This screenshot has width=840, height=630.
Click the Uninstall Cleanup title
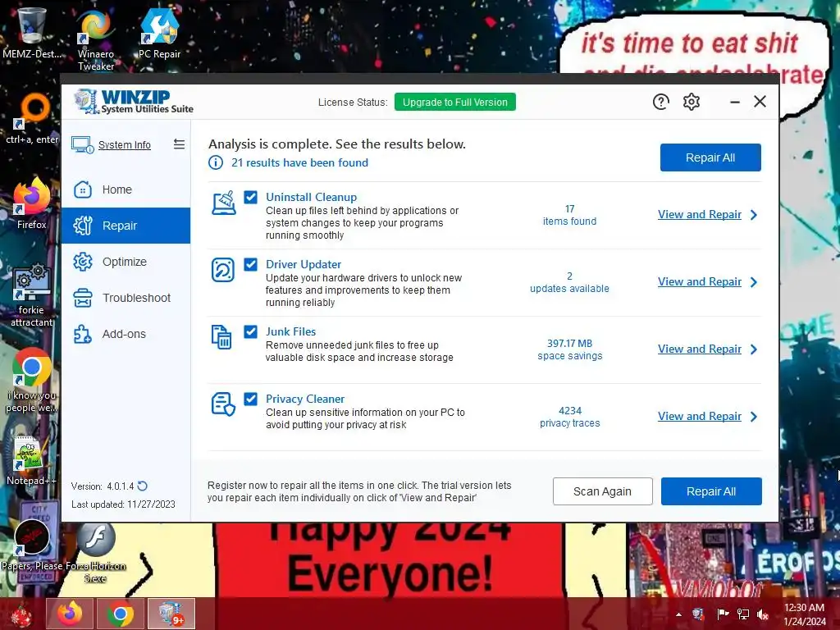click(311, 197)
